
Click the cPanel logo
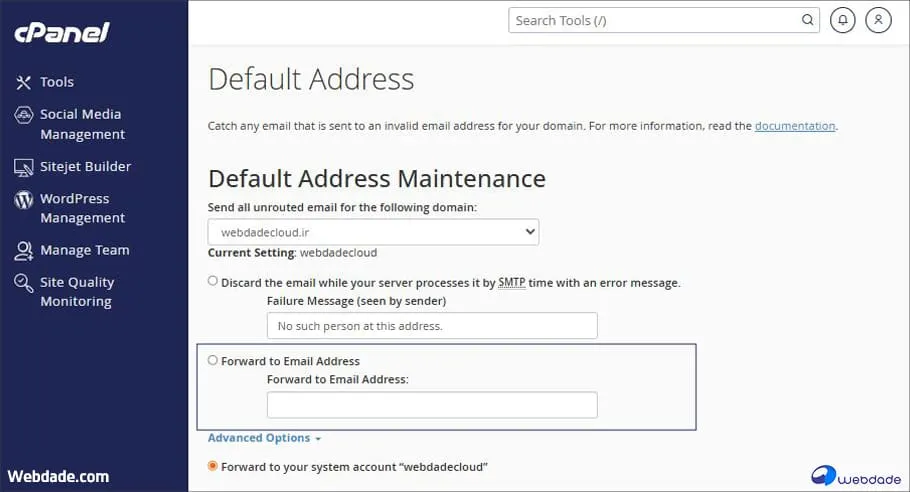(x=61, y=32)
